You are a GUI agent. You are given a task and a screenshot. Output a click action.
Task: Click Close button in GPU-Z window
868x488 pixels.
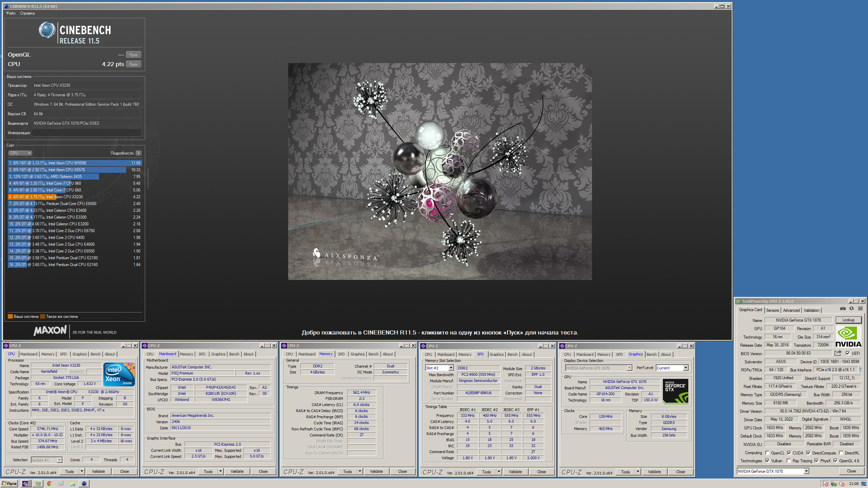[x=851, y=471]
